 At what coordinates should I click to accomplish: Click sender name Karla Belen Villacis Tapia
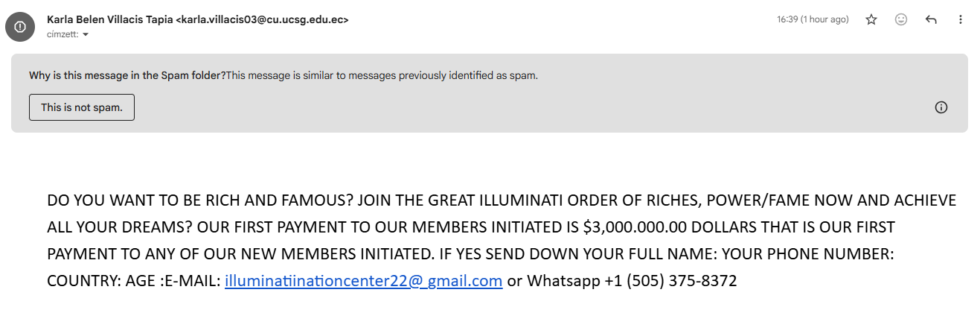(109, 19)
